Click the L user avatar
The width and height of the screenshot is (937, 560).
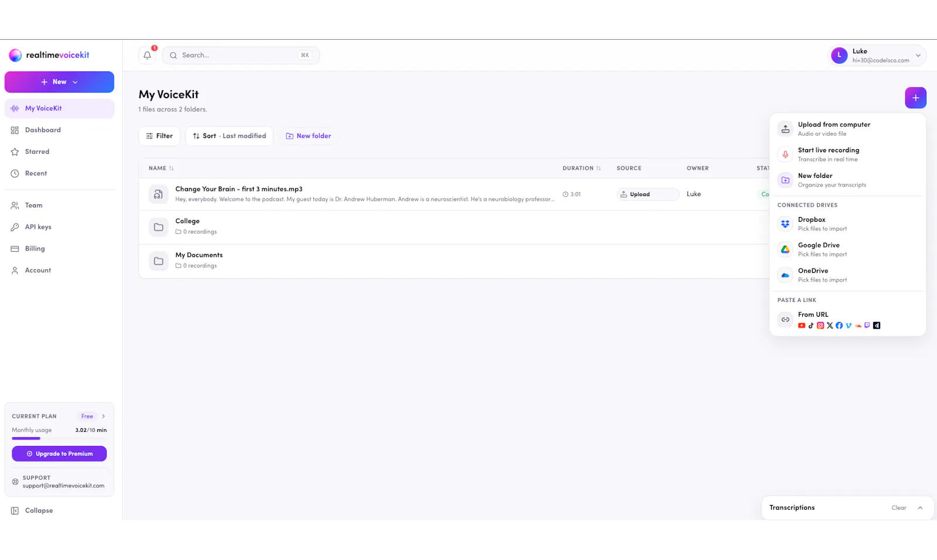(839, 56)
